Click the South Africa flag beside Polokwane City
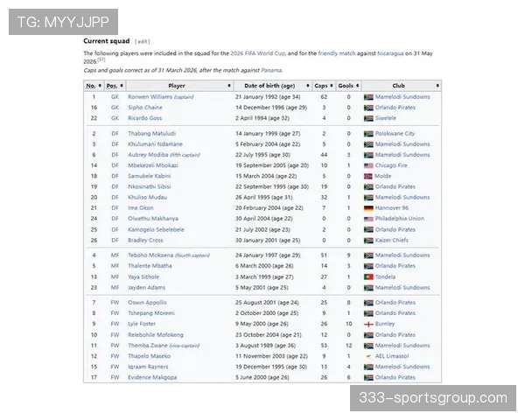The height and width of the screenshot is (420, 525). coord(368,134)
